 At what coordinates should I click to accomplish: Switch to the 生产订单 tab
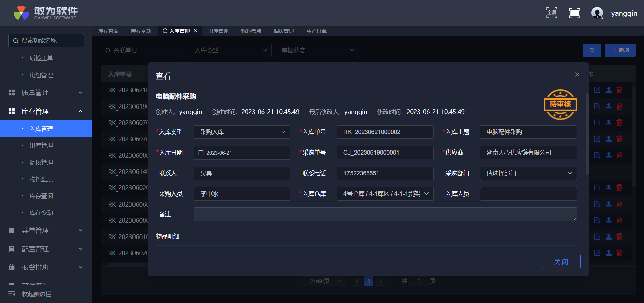tap(316, 31)
